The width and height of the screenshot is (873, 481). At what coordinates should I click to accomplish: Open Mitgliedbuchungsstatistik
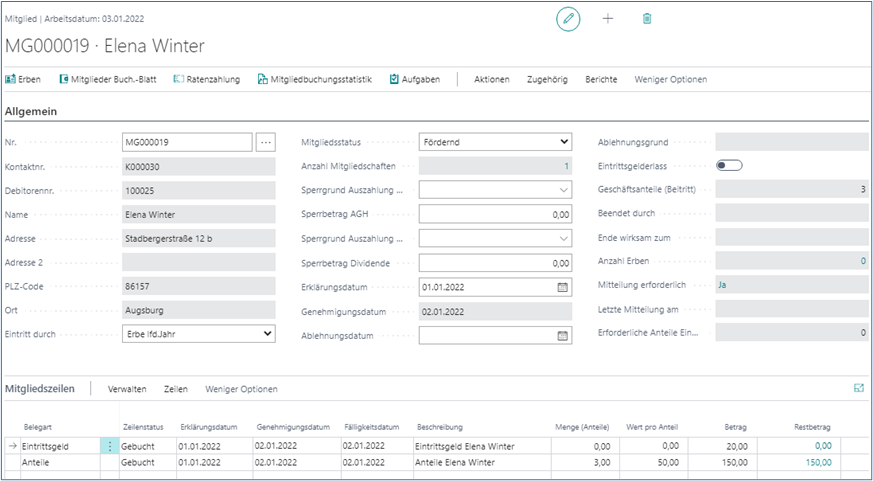314,80
